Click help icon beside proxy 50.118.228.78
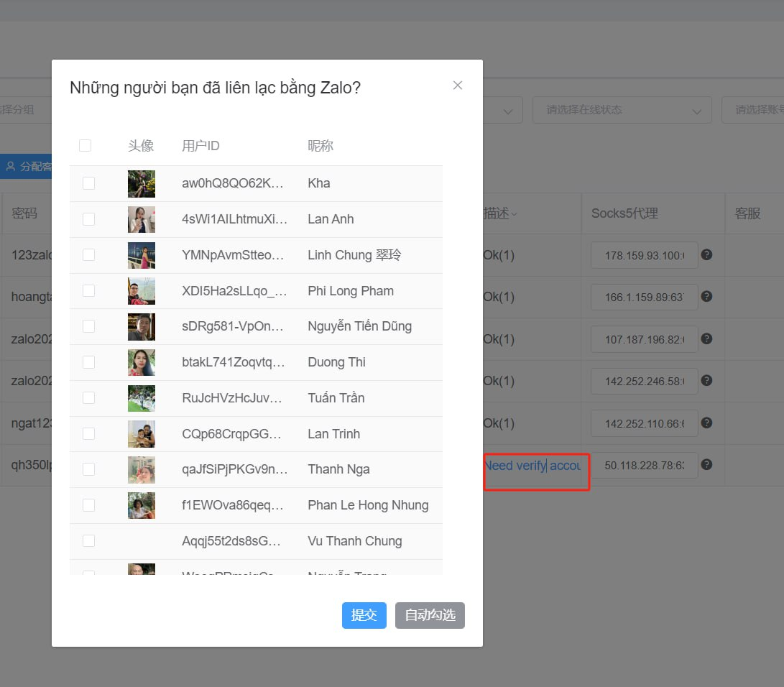 (706, 464)
